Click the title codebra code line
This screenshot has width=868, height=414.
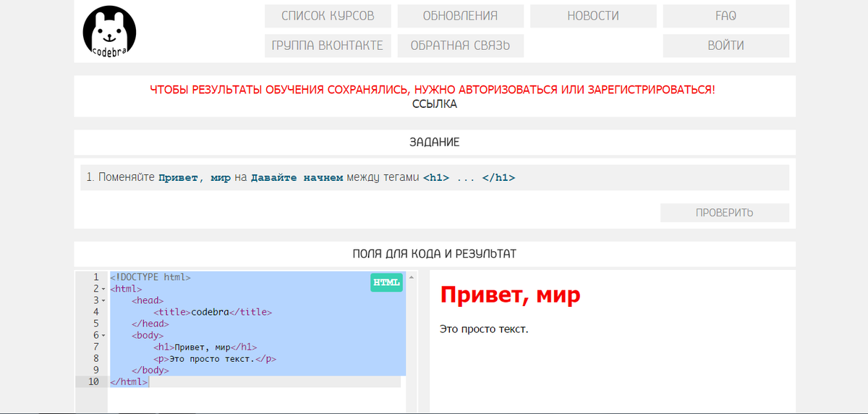213,312
